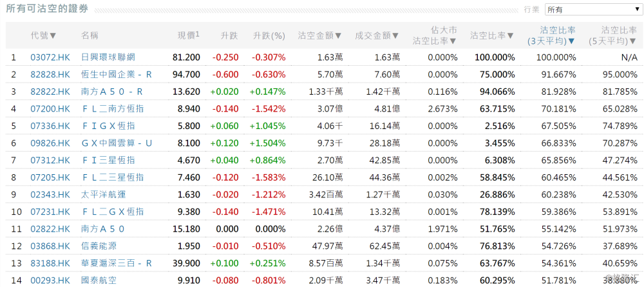Open stock code 82828.HK
Screen dimensions: 644x287
50,74
